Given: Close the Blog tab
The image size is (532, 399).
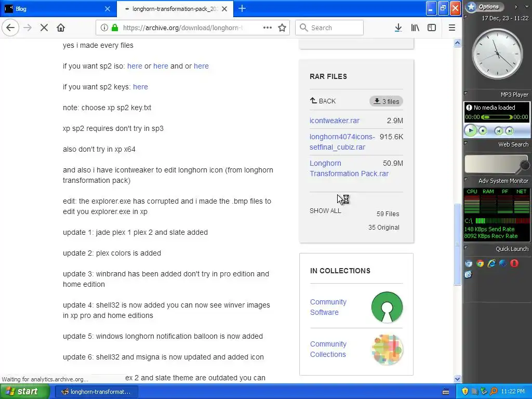Looking at the screenshot, I should pos(108,9).
